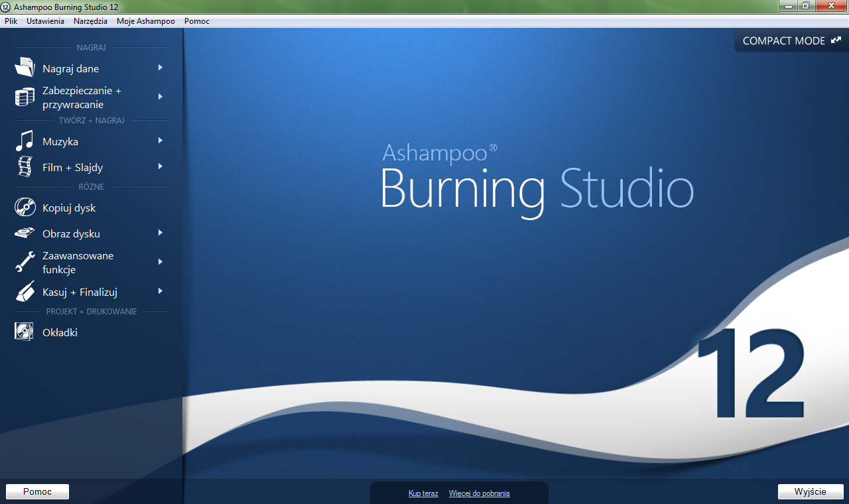Click the Wyjście button
Image resolution: width=849 pixels, height=504 pixels.
811,491
